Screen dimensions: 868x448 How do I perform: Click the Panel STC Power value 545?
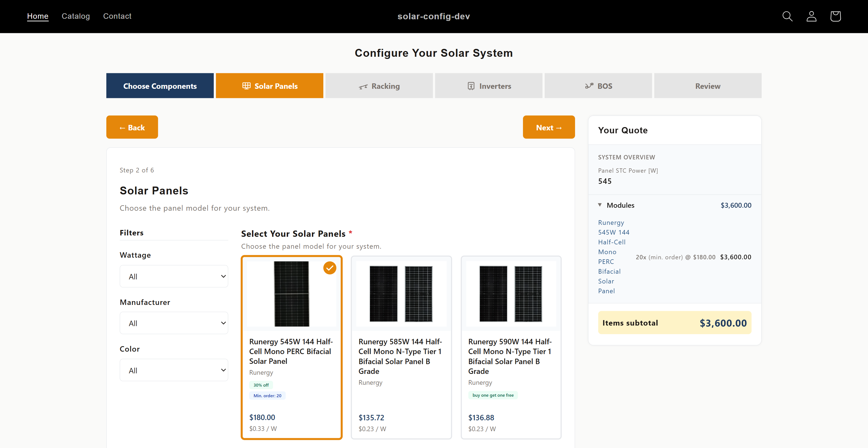[x=605, y=181]
